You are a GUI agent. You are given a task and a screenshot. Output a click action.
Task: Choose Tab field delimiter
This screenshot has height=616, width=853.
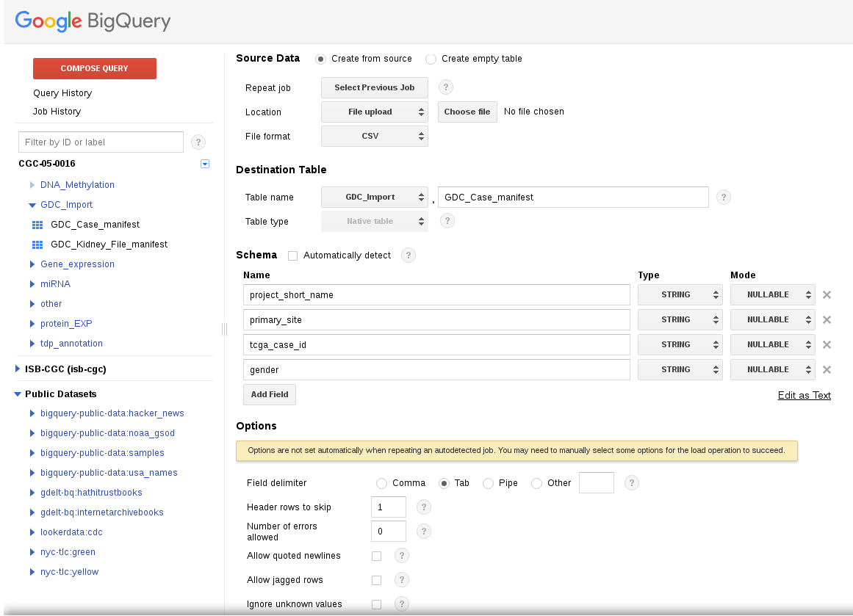point(444,483)
